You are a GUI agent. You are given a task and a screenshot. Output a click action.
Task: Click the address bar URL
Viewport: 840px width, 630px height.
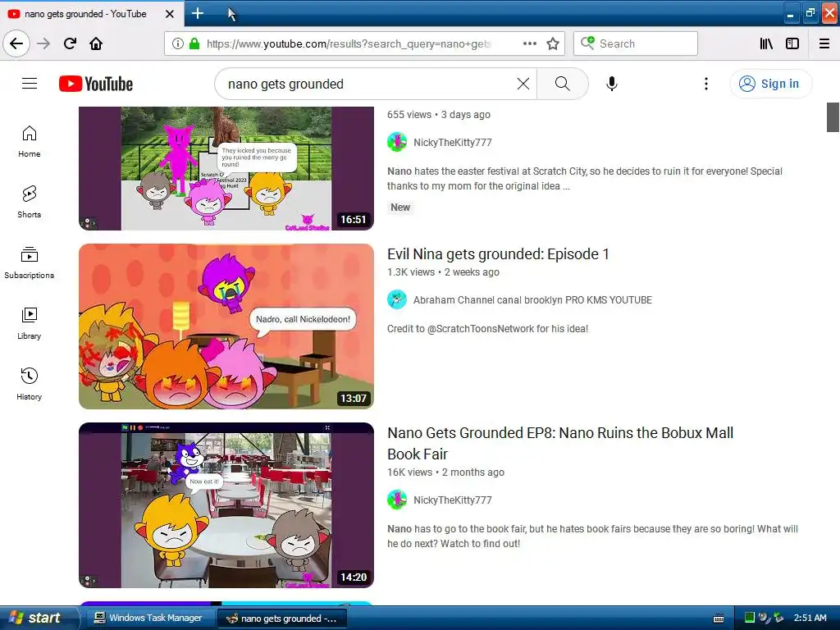pyautogui.click(x=349, y=43)
